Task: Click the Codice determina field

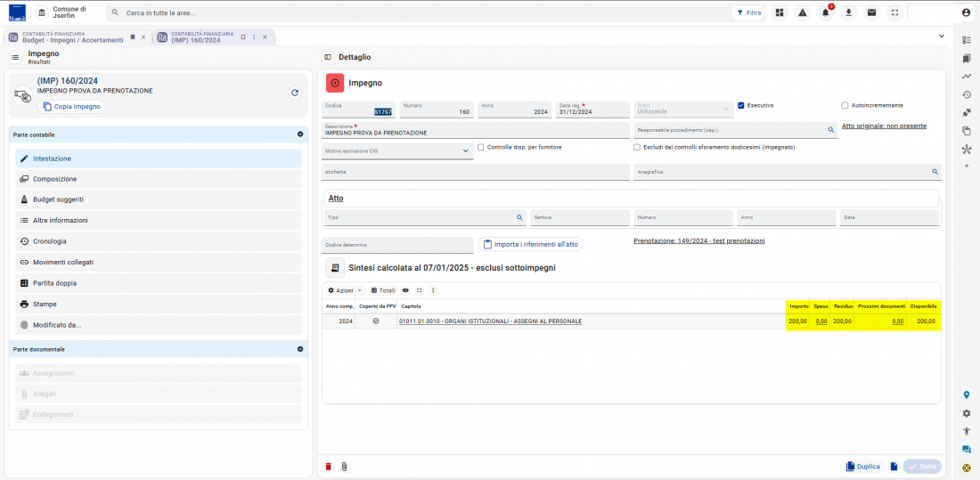Action: [x=397, y=245]
